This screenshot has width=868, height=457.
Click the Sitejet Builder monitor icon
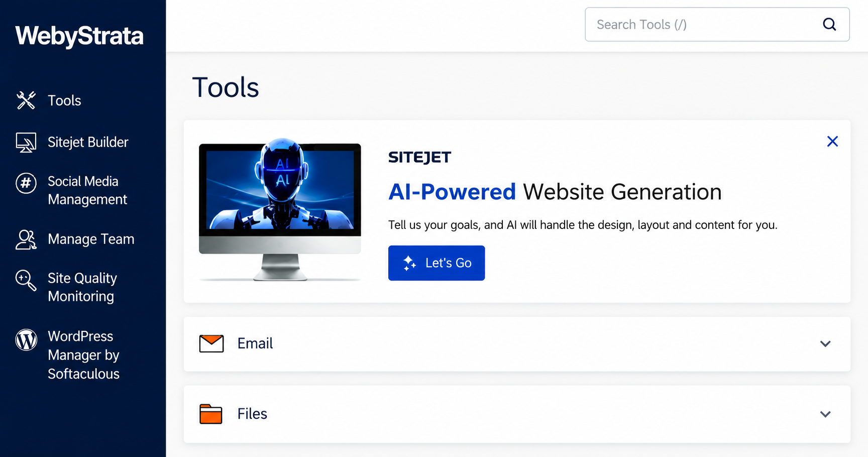[26, 143]
